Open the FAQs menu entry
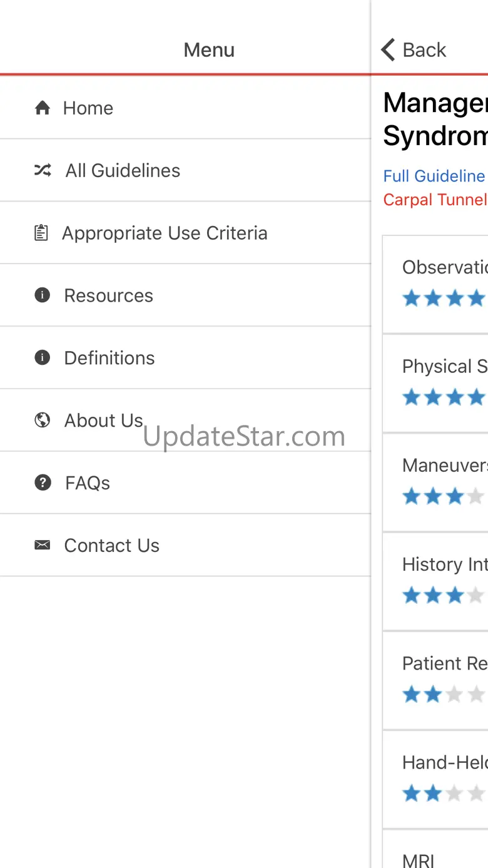The height and width of the screenshot is (868, 488). click(x=88, y=483)
